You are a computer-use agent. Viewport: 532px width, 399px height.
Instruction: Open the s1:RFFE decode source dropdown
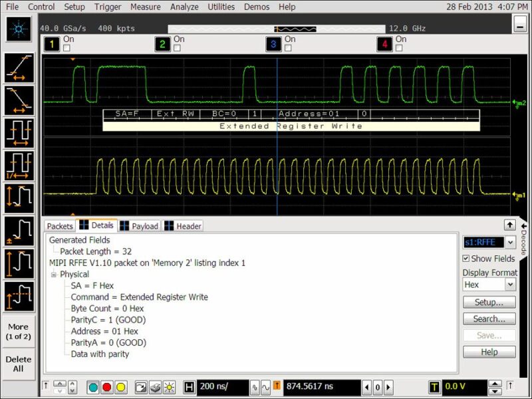click(x=510, y=242)
